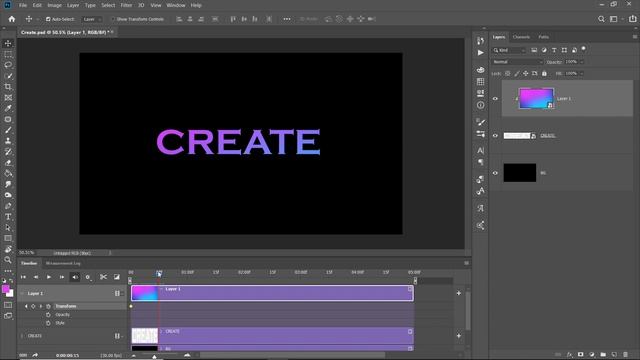This screenshot has width=640, height=360.
Task: Add media to Layer 1 track plus button
Action: click(x=459, y=293)
